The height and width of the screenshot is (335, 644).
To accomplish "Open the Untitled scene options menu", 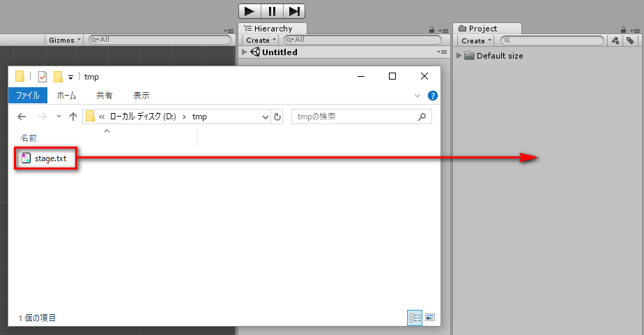I will pyautogui.click(x=442, y=52).
